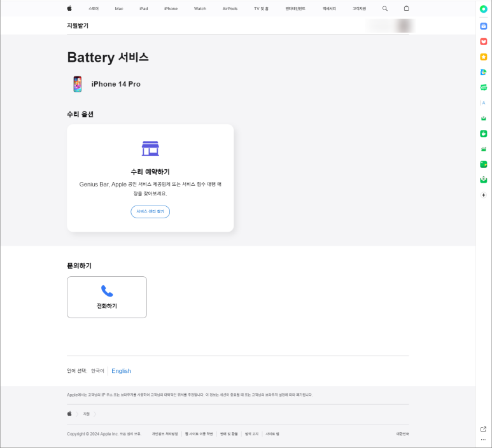Open the shopping bag icon
This screenshot has width=492, height=448.
click(407, 9)
